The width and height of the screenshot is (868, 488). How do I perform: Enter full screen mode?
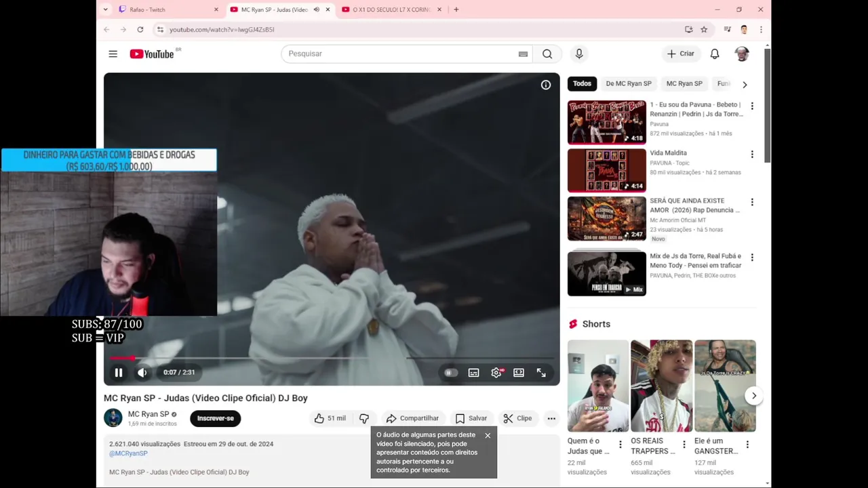click(x=541, y=372)
